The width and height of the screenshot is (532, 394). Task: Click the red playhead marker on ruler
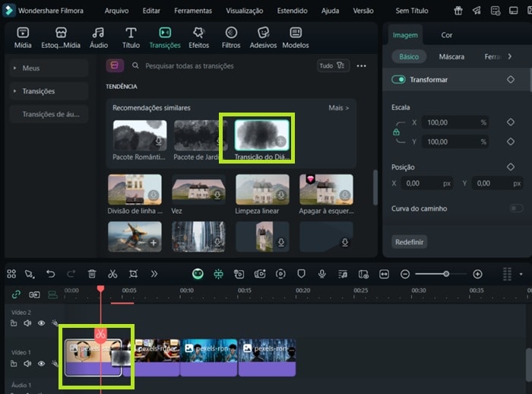(100, 289)
